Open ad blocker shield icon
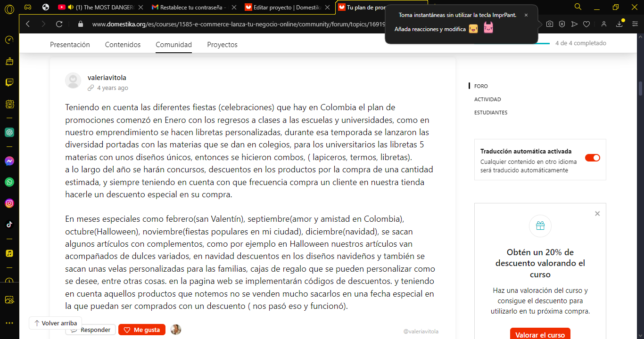 click(x=562, y=24)
